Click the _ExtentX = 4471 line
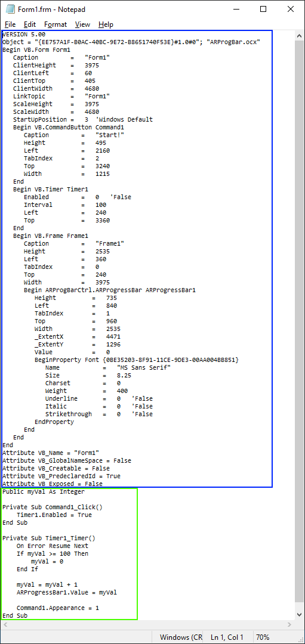305x644 pixels. pyautogui.click(x=78, y=337)
